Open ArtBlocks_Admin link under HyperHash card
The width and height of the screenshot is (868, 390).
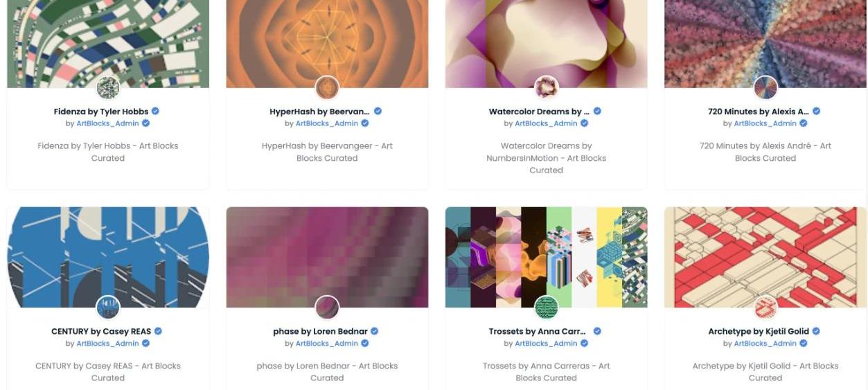(327, 123)
